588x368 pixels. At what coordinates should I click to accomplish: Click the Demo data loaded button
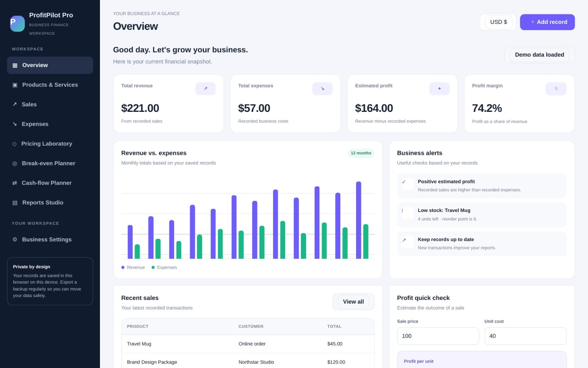click(x=539, y=55)
